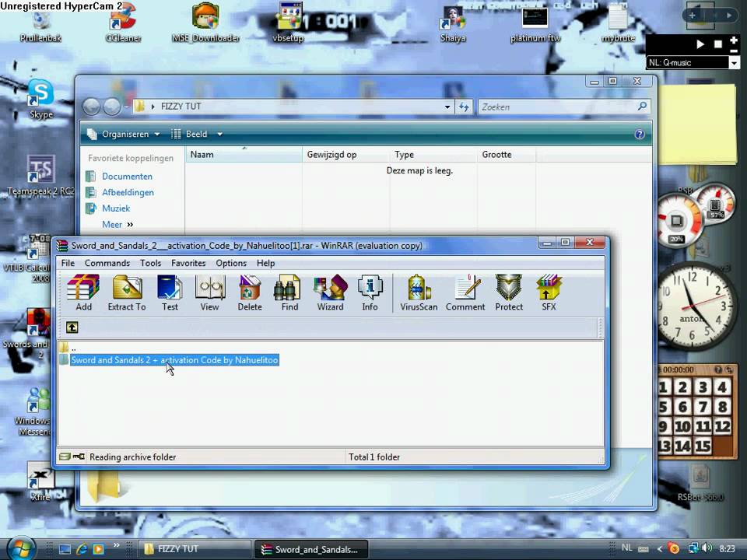Image resolution: width=747 pixels, height=560 pixels.
Task: Run Test on the archive
Action: point(170,292)
